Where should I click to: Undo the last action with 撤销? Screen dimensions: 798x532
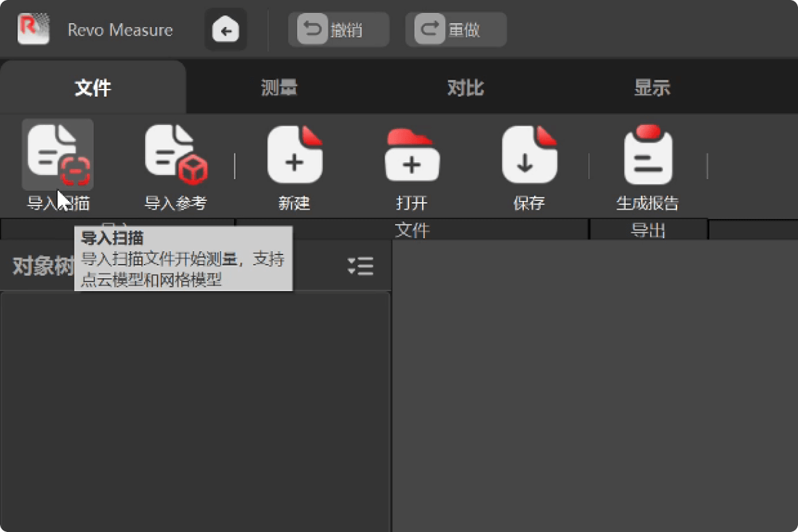click(x=339, y=30)
